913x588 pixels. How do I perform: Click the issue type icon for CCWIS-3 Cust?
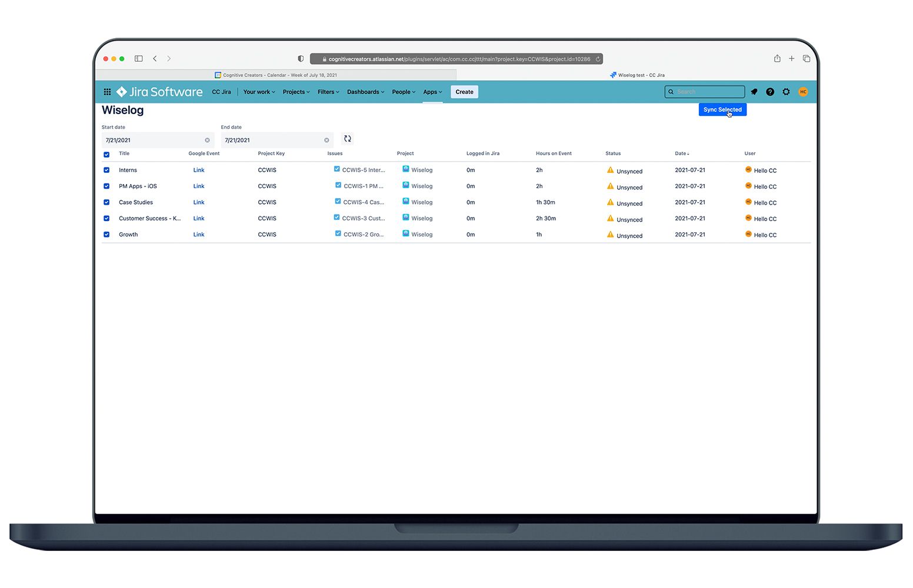pos(336,218)
